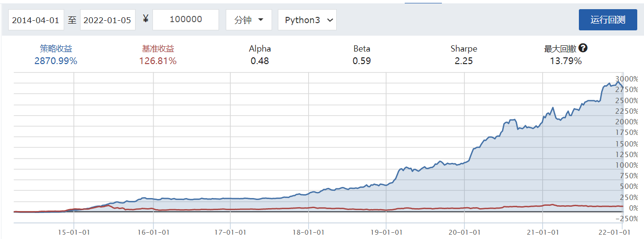Click the ¥ currency symbol

[146, 19]
